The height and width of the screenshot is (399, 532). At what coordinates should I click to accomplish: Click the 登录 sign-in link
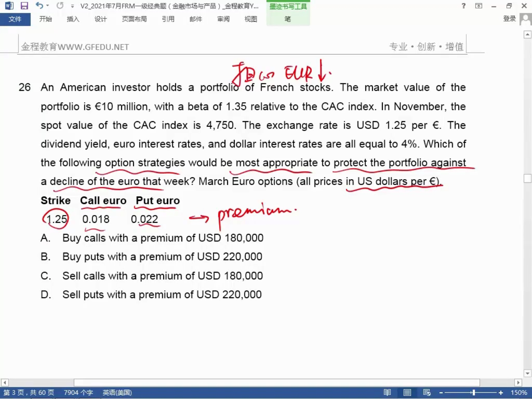509,19
